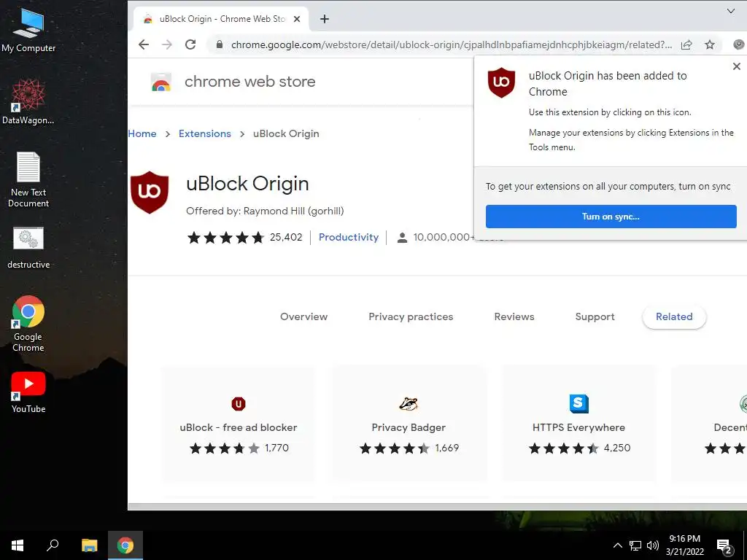Open My Computer desktop icon
Viewport: 747px width, 560px height.
(x=28, y=31)
